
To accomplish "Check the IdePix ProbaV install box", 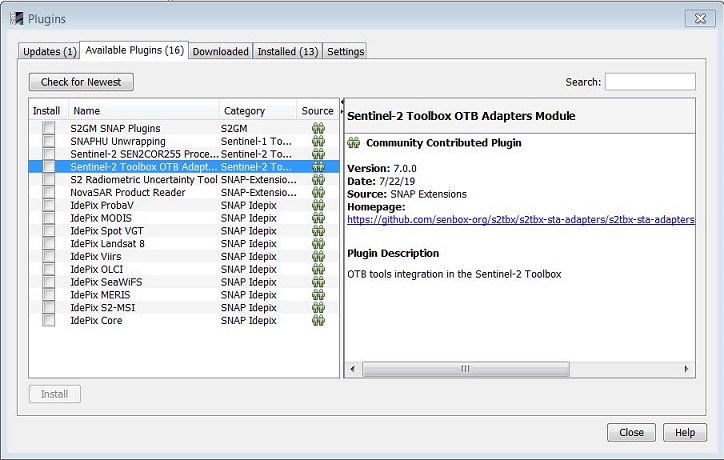I will click(48, 205).
